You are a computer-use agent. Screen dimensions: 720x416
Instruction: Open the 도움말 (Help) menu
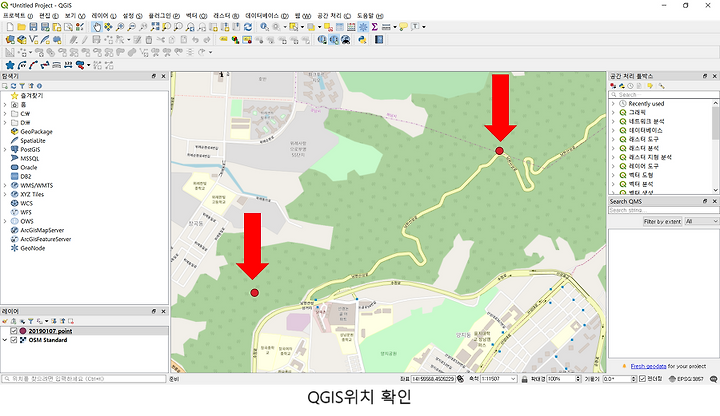(370, 16)
